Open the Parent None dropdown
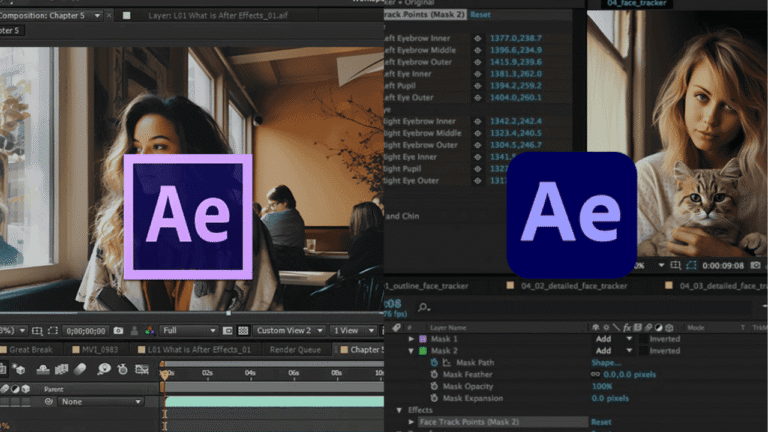The image size is (768, 432). [99, 402]
